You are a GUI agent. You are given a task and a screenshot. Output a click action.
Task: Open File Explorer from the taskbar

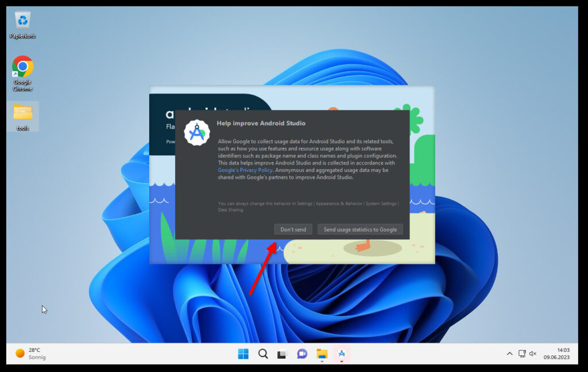click(x=322, y=354)
